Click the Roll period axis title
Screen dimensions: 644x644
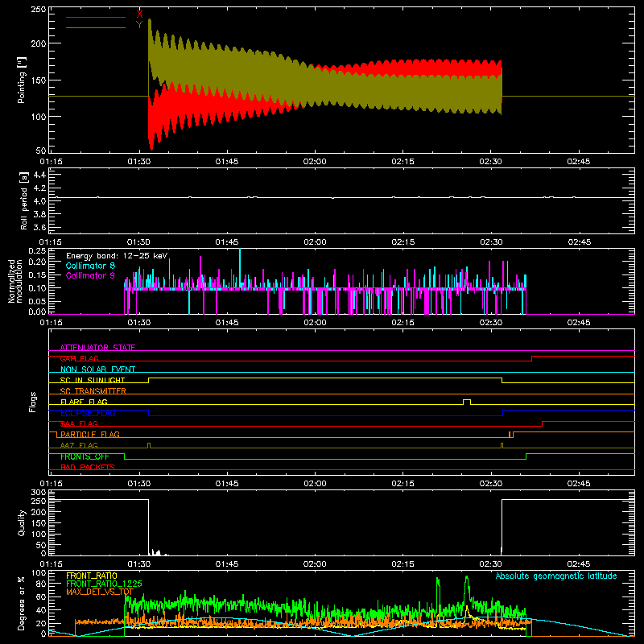click(x=24, y=200)
